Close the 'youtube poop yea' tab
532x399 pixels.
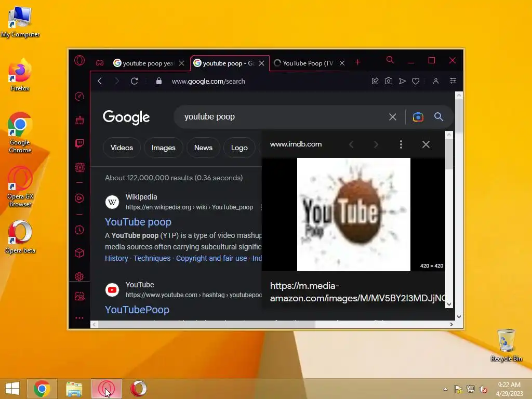coord(181,63)
